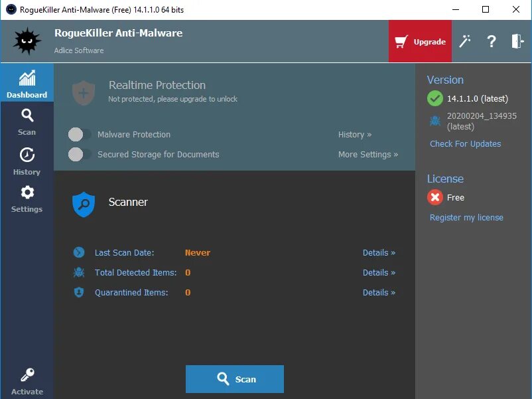
Task: Click the Total Detected Items bug icon
Action: pos(79,272)
